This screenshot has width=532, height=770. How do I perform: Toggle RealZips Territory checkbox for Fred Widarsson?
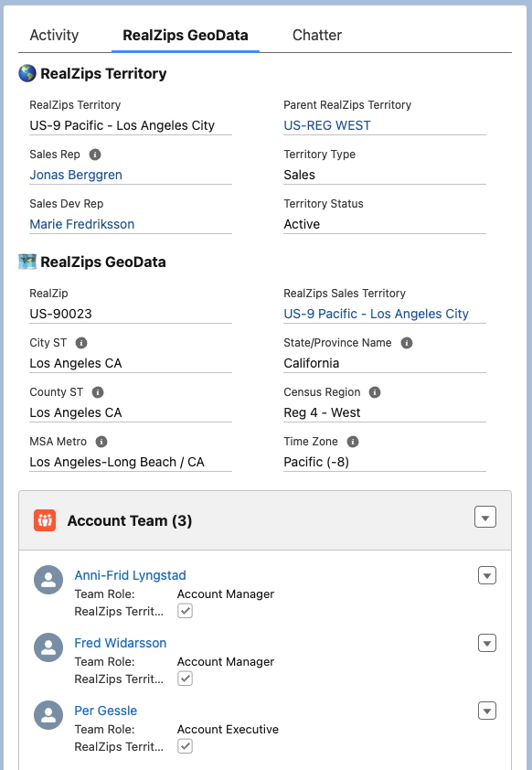click(x=185, y=679)
